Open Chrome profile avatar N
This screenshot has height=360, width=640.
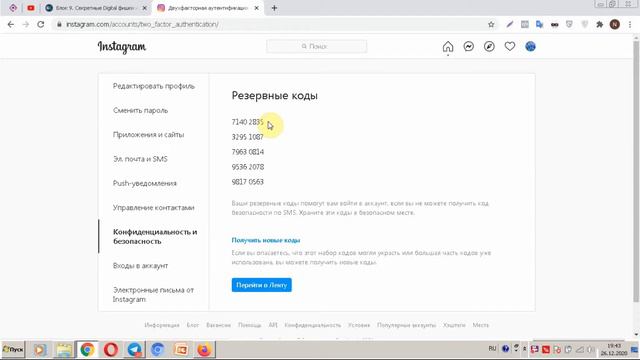pyautogui.click(x=615, y=24)
